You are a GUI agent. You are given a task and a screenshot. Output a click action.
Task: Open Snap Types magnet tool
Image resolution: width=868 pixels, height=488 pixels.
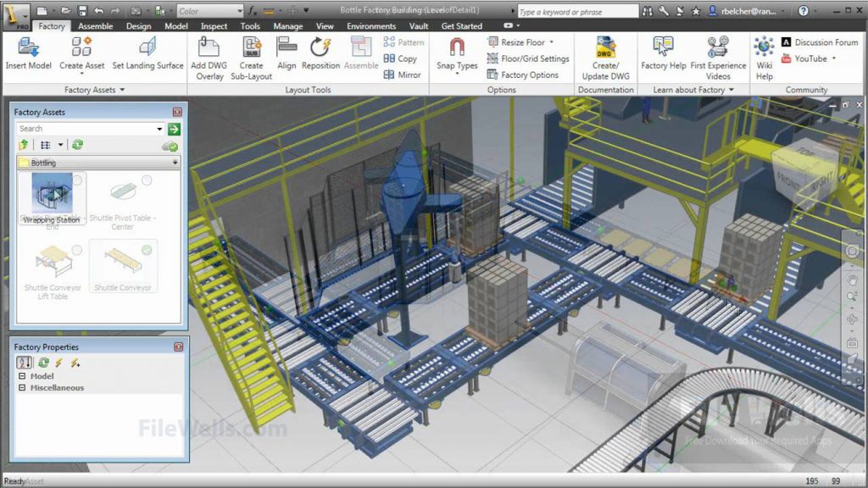[x=457, y=54]
